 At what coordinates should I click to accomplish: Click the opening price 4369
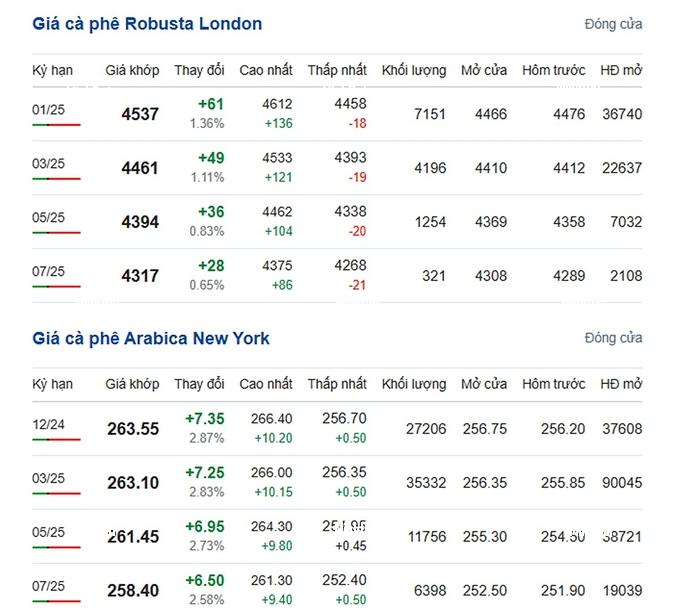491,222
